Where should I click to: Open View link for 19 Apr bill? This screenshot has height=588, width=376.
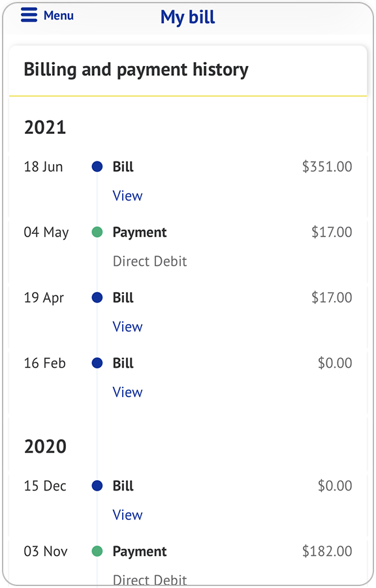point(127,327)
